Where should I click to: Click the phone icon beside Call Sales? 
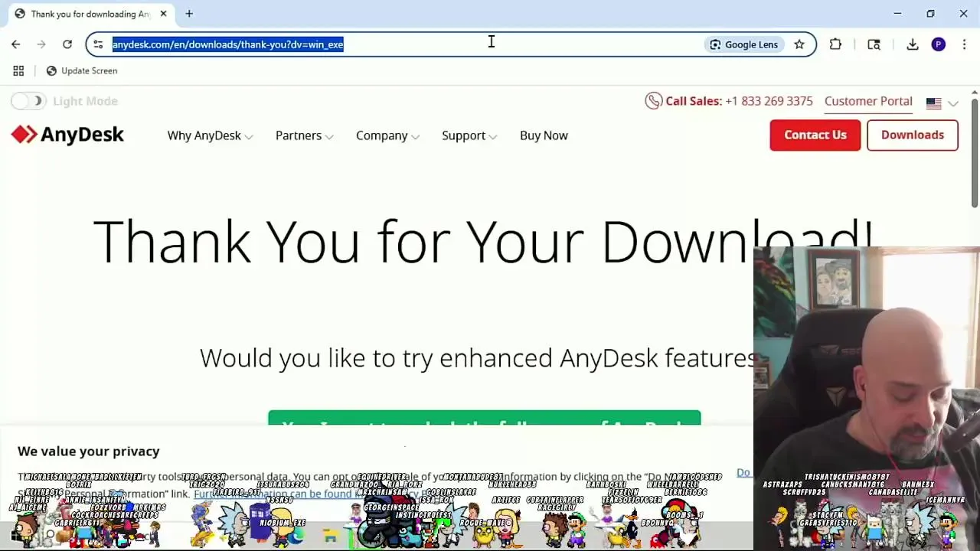tap(653, 101)
